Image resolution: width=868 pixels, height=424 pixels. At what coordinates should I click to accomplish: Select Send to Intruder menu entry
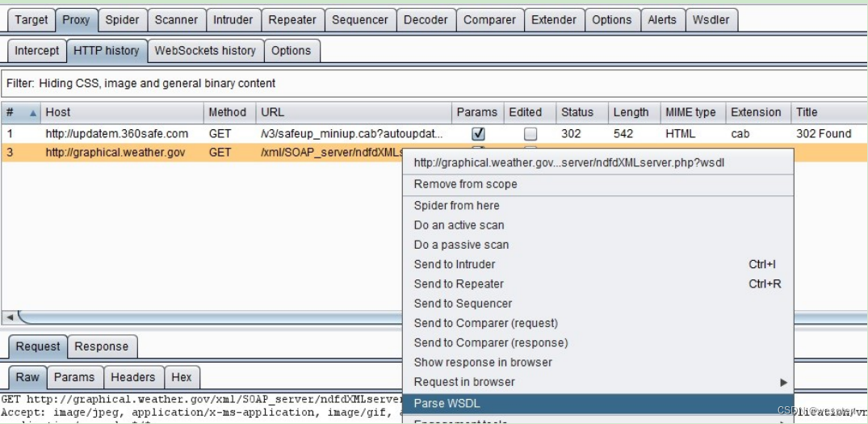[455, 264]
